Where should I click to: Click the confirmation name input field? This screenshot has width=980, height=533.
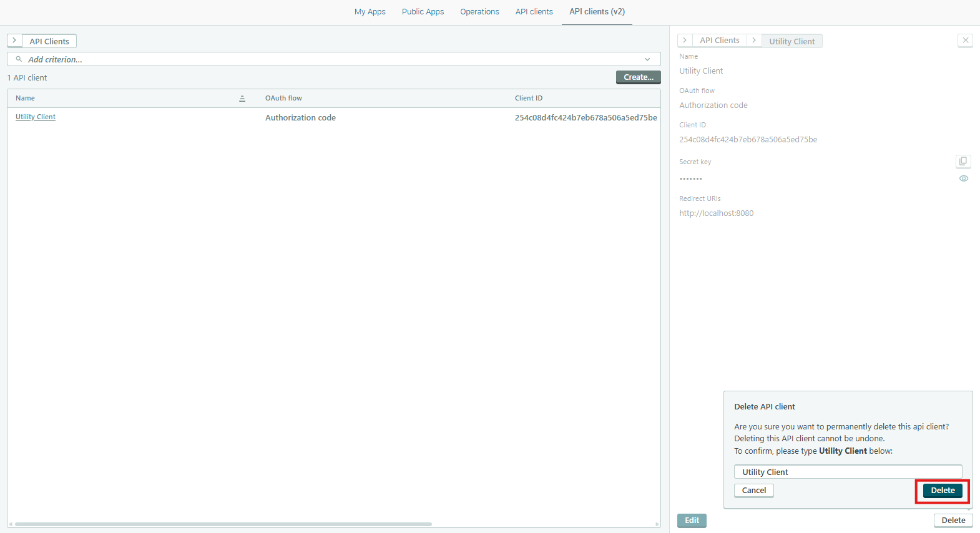coord(848,472)
